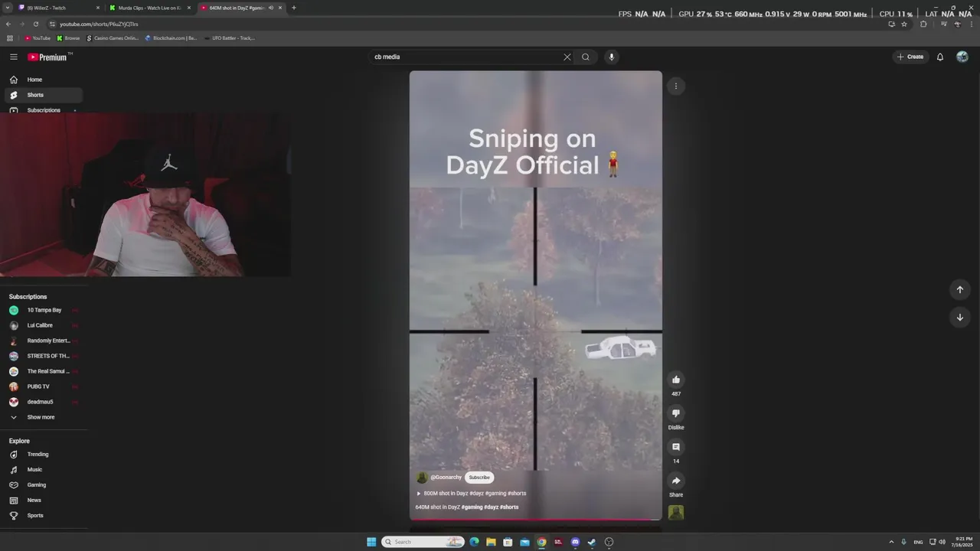Click the search magnifier button
The image size is (980, 551).
tap(586, 57)
